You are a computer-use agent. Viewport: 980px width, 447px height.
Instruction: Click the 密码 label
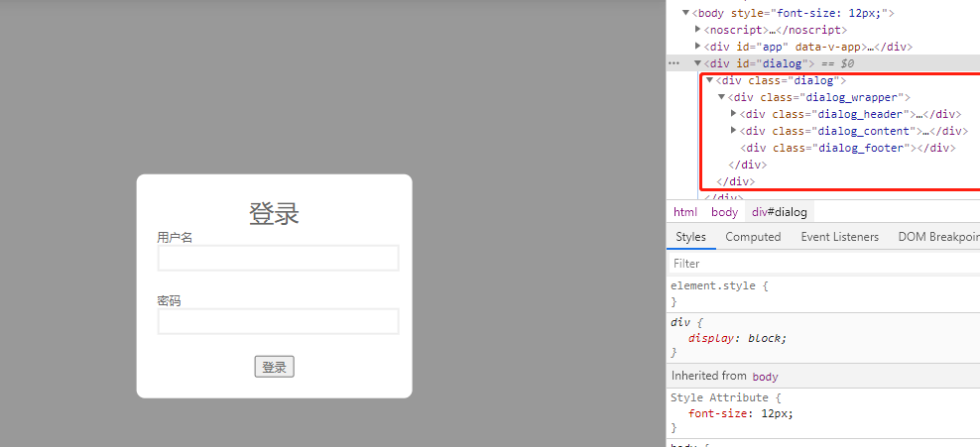tap(169, 301)
